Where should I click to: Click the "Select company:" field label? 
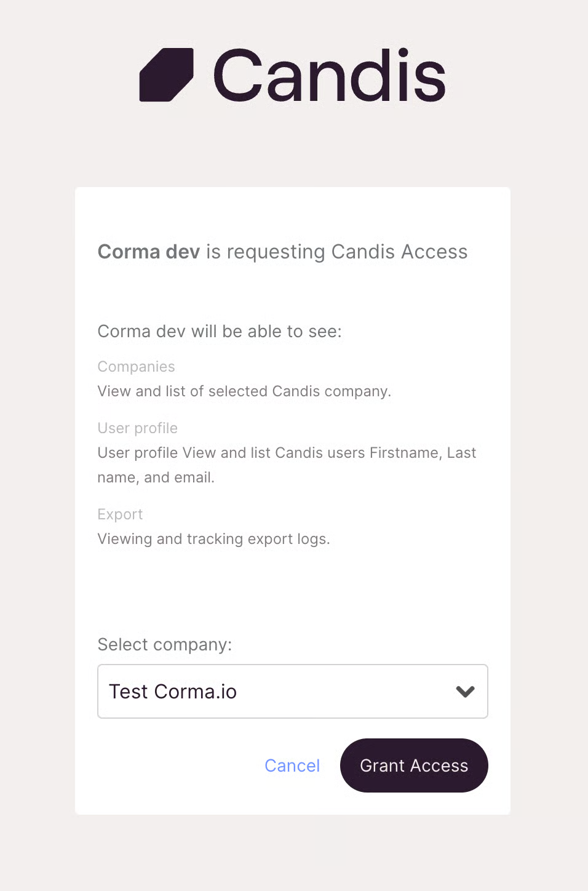[x=164, y=644]
